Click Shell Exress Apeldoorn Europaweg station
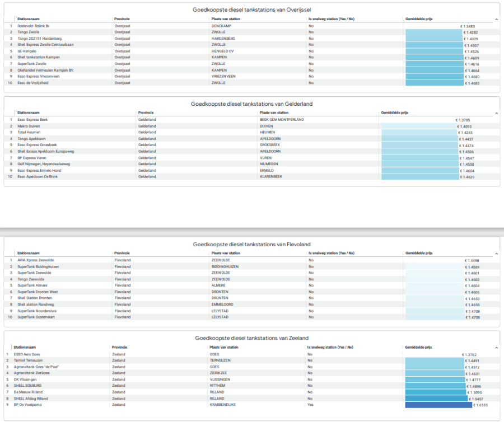The image size is (504, 422). pos(46,151)
